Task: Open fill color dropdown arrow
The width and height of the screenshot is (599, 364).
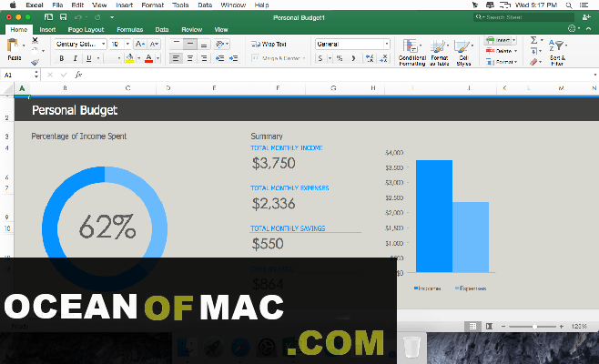Action: pos(138,58)
